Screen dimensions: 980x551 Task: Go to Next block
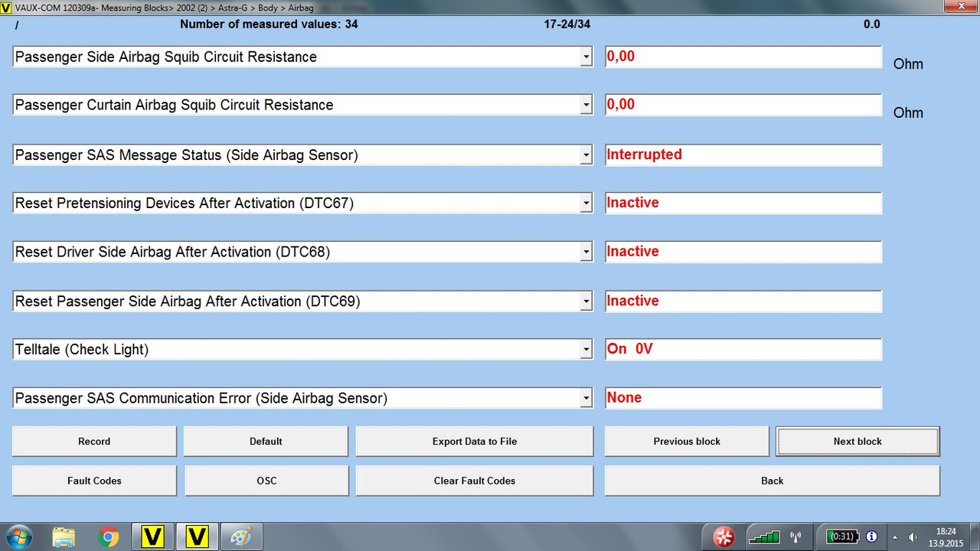pyautogui.click(x=857, y=442)
